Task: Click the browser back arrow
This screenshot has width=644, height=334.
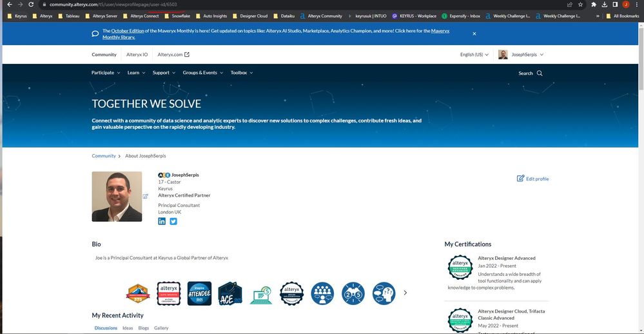Action: coord(10,4)
